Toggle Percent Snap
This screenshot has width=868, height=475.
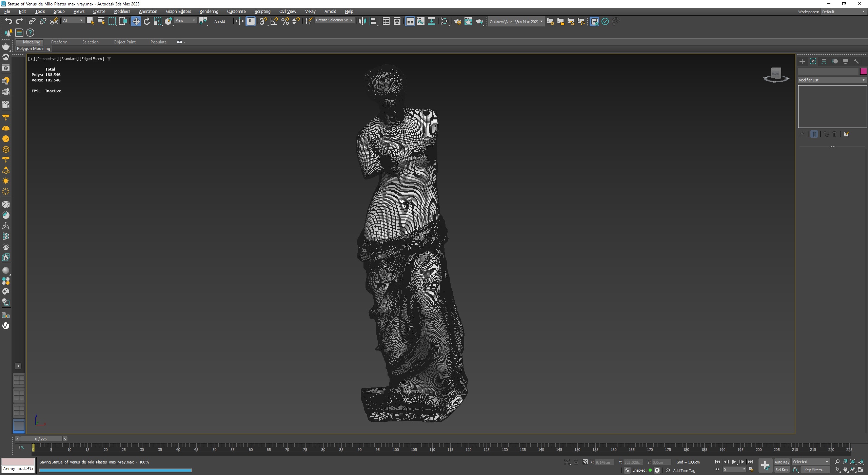click(x=285, y=21)
